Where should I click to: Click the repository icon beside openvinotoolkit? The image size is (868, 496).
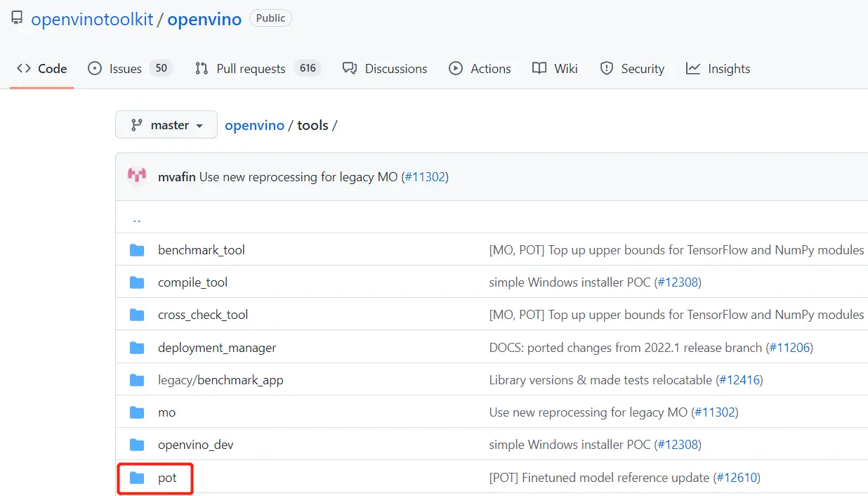(17, 19)
